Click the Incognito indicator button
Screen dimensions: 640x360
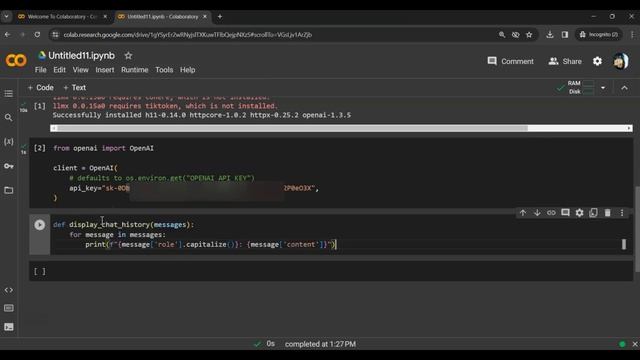[x=599, y=35]
